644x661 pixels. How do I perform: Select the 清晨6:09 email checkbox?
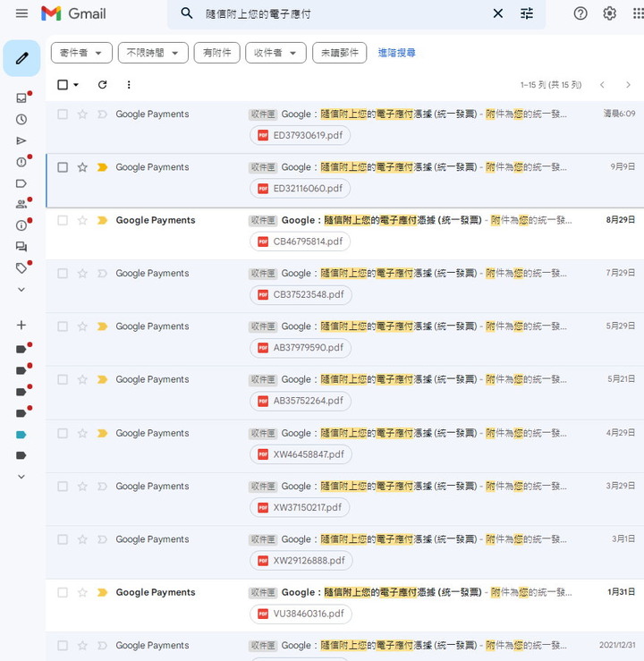63,114
